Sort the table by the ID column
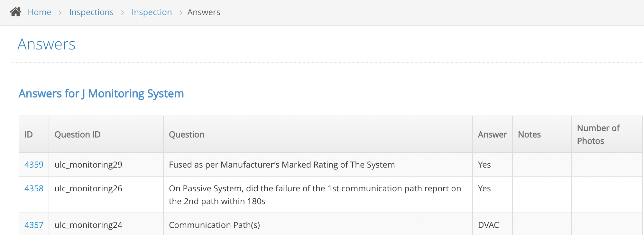Screen dimensions: 644x235 pos(28,134)
